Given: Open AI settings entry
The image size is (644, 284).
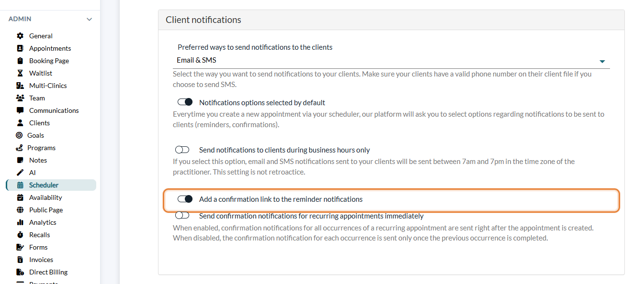Looking at the screenshot, I should tap(33, 173).
